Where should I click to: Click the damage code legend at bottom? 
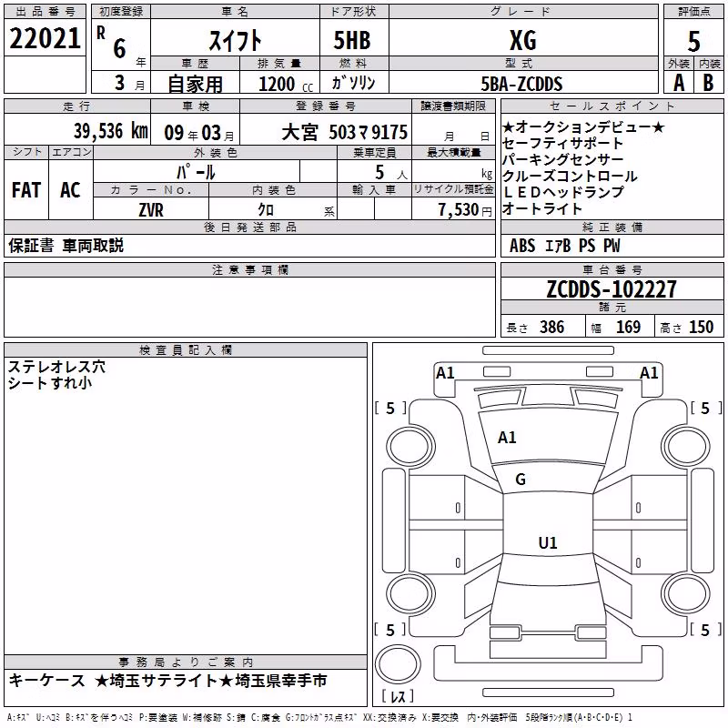pyautogui.click(x=319, y=717)
